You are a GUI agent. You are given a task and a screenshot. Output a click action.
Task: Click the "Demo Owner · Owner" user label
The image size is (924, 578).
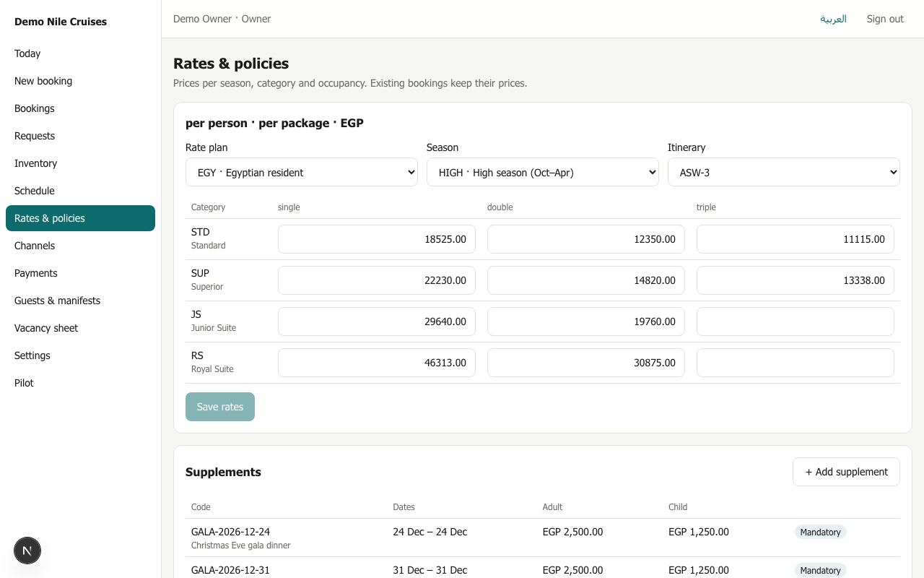tap(222, 19)
